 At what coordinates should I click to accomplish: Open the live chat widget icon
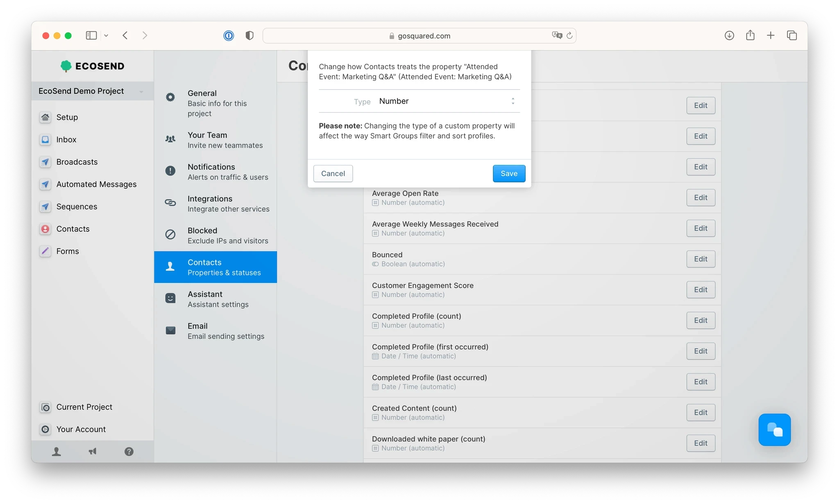click(774, 429)
